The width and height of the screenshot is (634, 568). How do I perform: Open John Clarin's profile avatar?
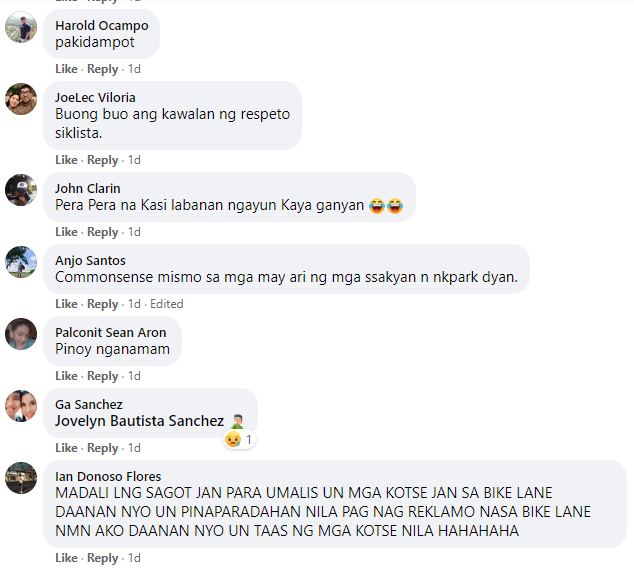[x=21, y=190]
